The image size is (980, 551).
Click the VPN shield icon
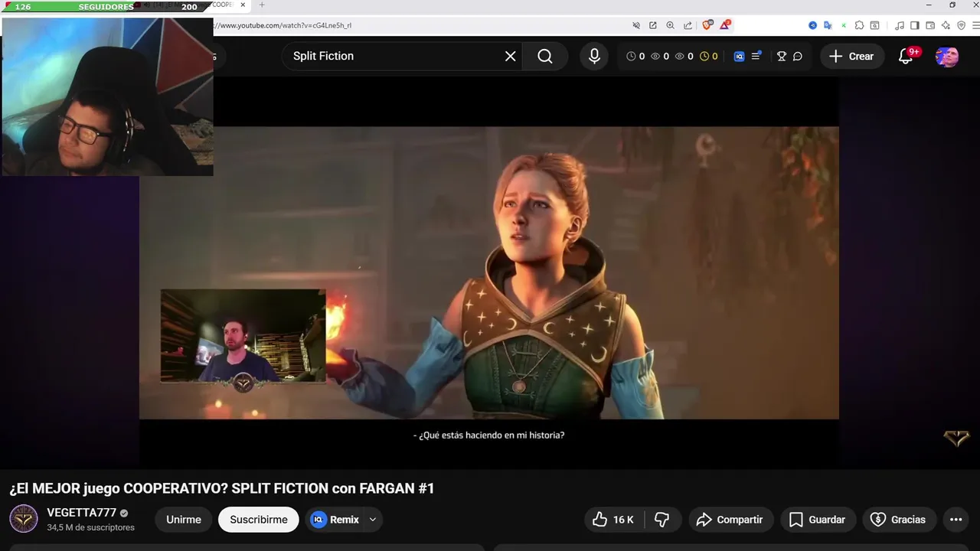pos(962,25)
